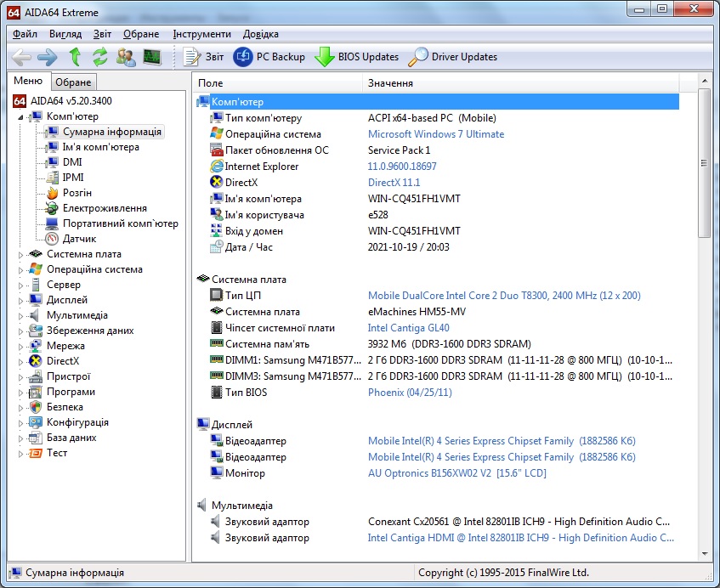The image size is (720, 588).
Task: Collapse the Комп'ютер tree node
Action: [20, 117]
